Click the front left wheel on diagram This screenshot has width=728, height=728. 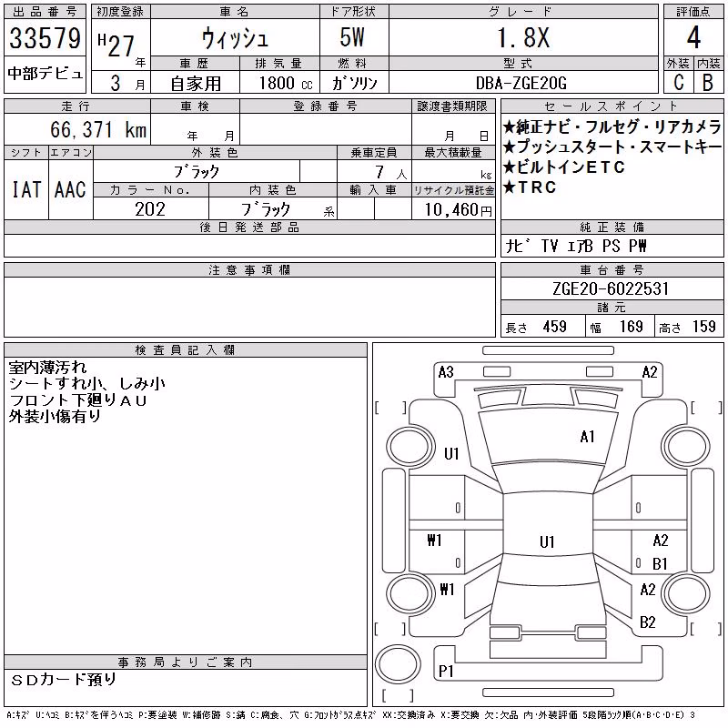[411, 447]
